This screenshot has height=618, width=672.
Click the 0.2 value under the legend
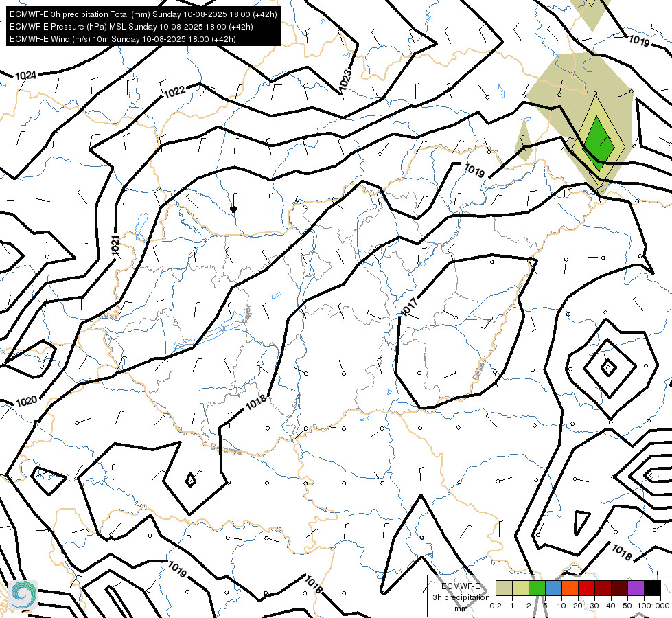tap(496, 606)
